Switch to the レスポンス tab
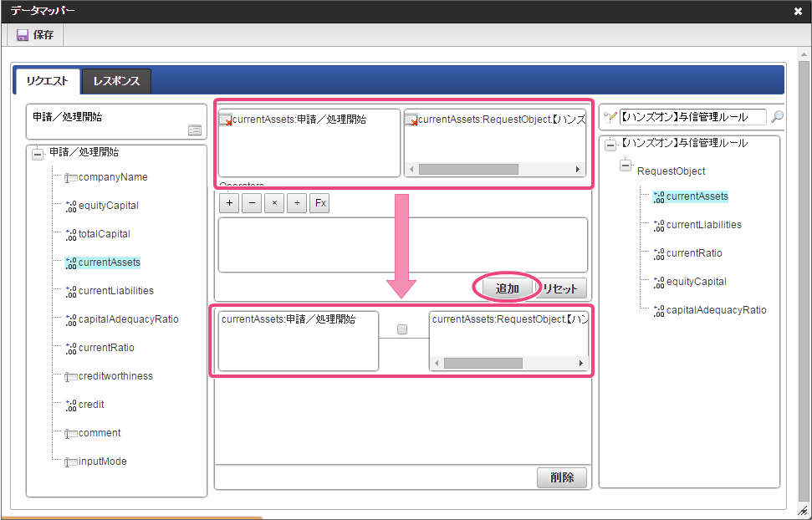This screenshot has height=520, width=812. click(116, 81)
